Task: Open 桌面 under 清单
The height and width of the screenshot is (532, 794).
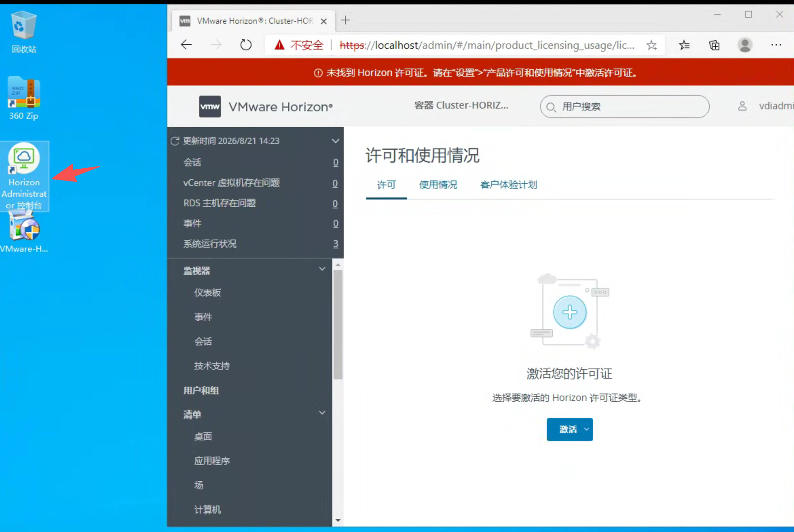Action: tap(203, 437)
